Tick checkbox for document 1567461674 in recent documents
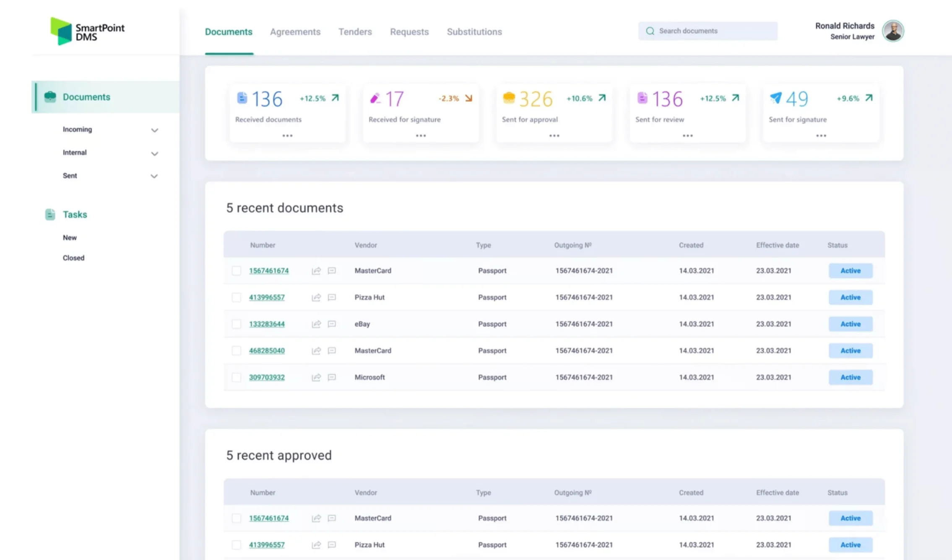The width and height of the screenshot is (952, 560). [x=237, y=271]
